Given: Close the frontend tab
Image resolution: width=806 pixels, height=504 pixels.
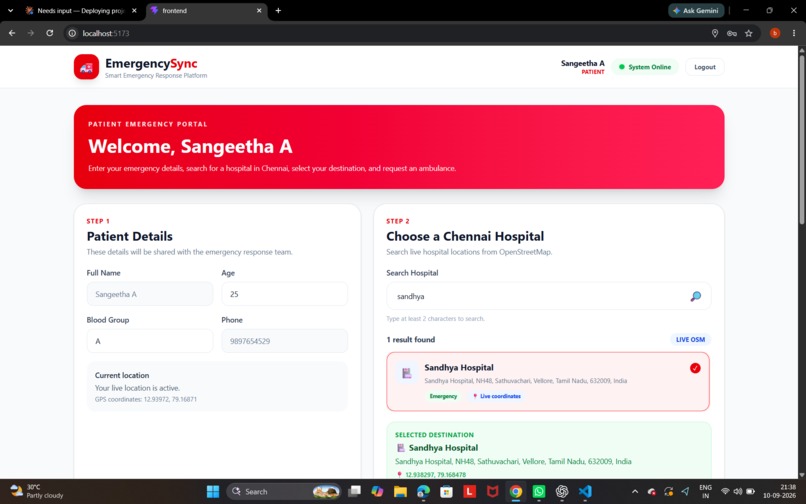Looking at the screenshot, I should [x=259, y=10].
